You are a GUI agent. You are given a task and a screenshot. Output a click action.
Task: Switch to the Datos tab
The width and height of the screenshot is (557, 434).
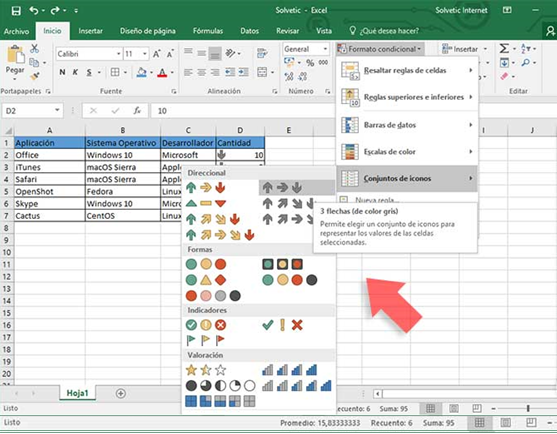249,31
